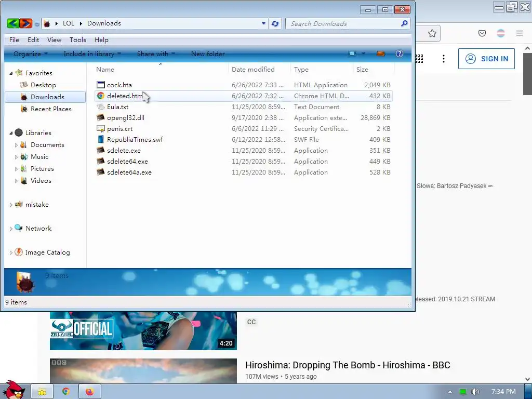Open the Share with dropdown
The image size is (532, 399).
[156, 54]
